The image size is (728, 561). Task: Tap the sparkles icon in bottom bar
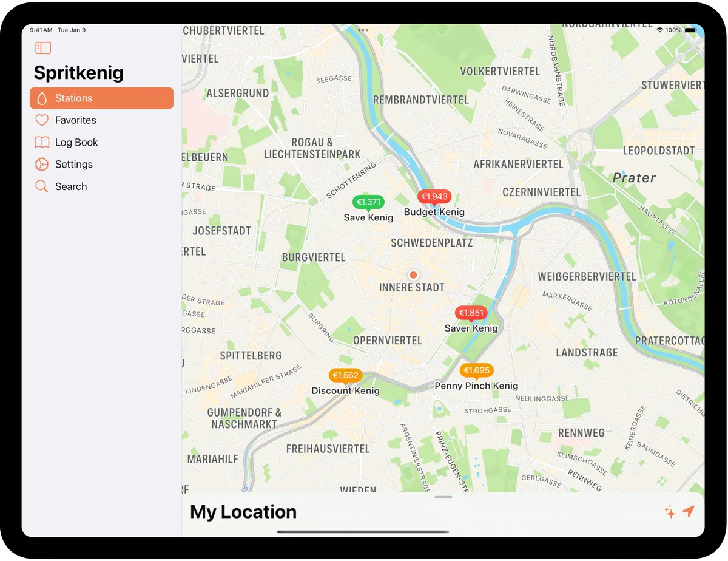[x=670, y=512]
